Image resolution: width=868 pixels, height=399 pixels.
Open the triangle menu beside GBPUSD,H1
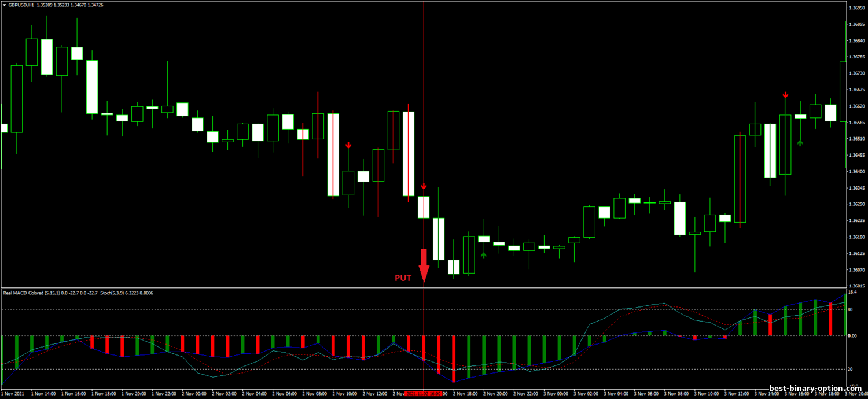(5, 5)
